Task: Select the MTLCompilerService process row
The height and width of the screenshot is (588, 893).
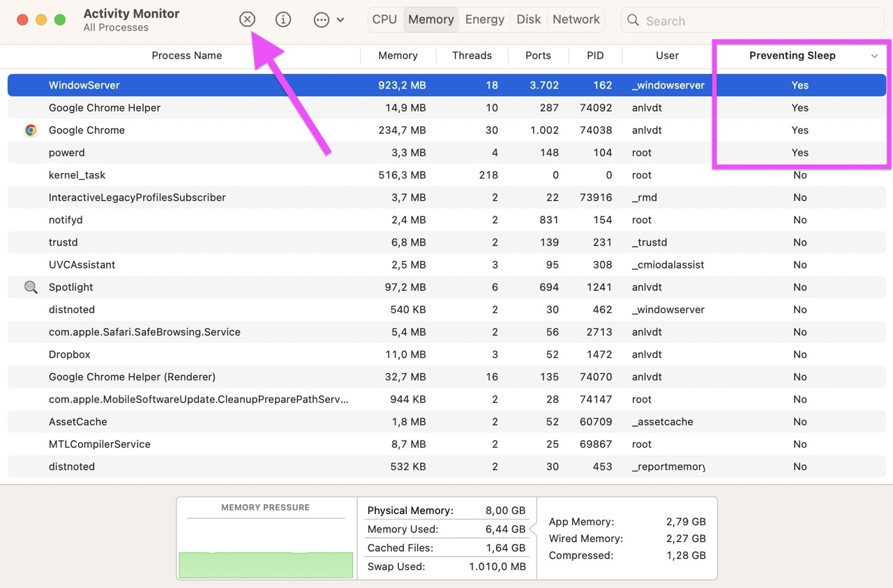Action: 446,444
